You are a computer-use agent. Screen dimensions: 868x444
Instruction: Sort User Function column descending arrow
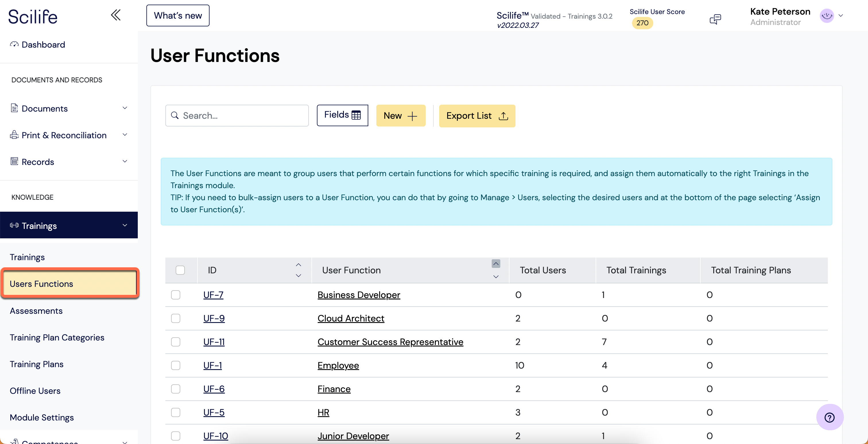coord(496,277)
